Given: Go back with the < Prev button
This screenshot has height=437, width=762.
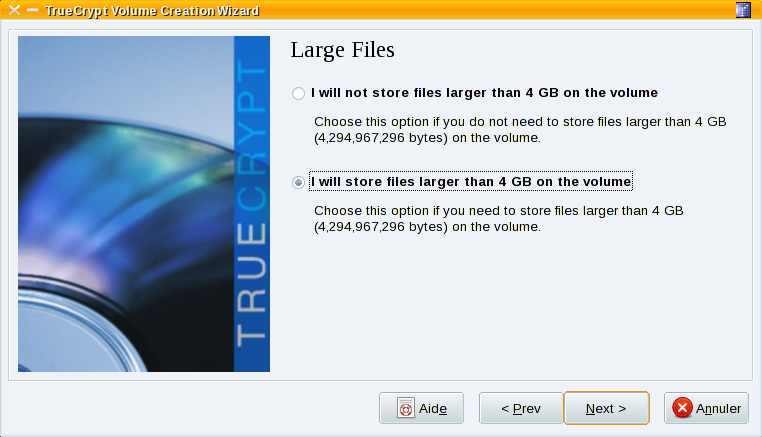Looking at the screenshot, I should click(521, 408).
